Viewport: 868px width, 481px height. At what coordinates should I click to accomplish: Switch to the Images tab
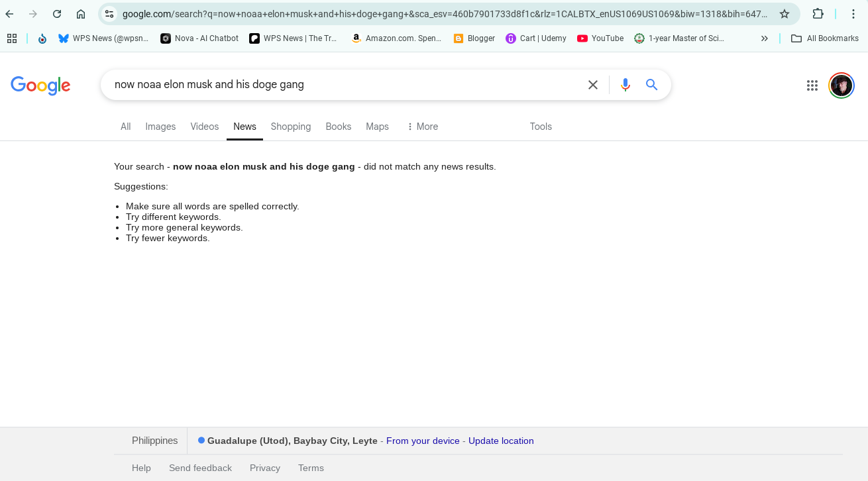[x=160, y=127]
